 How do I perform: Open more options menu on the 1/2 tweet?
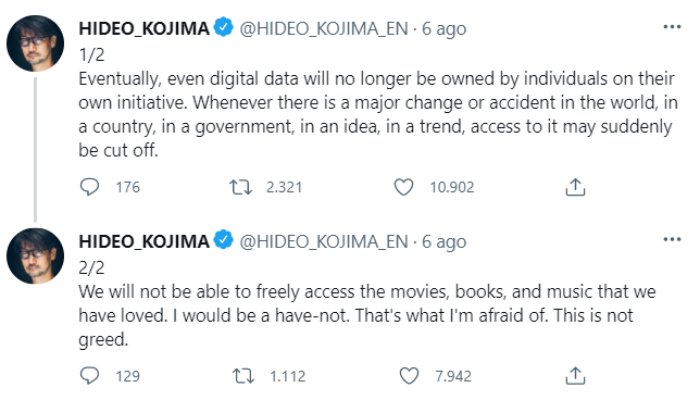674,27
